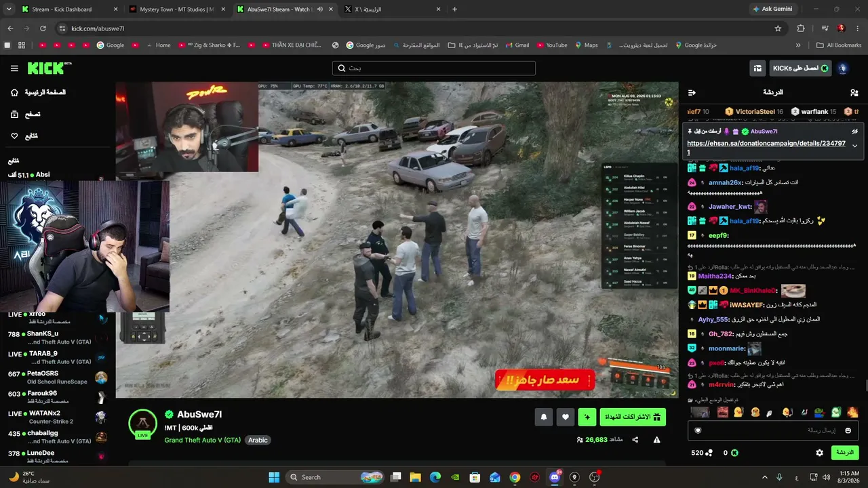Screen dimensions: 868x488
Task: Expand the pinned message chevron
Action: tap(854, 146)
